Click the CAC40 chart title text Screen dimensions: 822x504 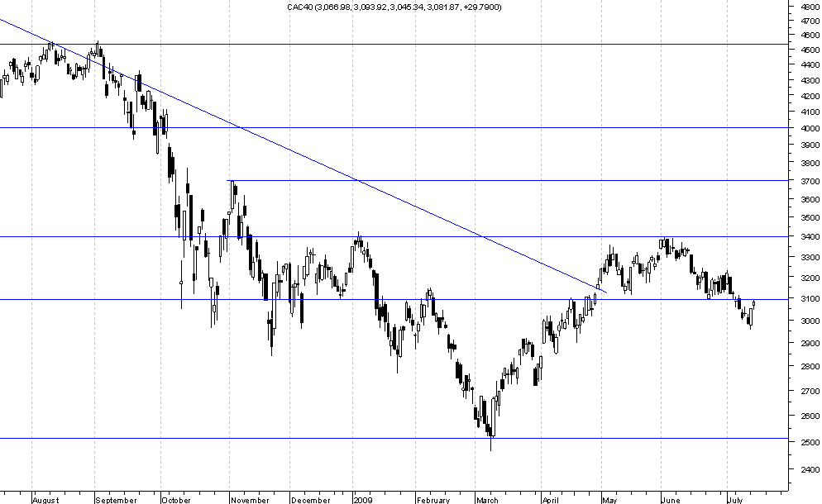pyautogui.click(x=394, y=7)
